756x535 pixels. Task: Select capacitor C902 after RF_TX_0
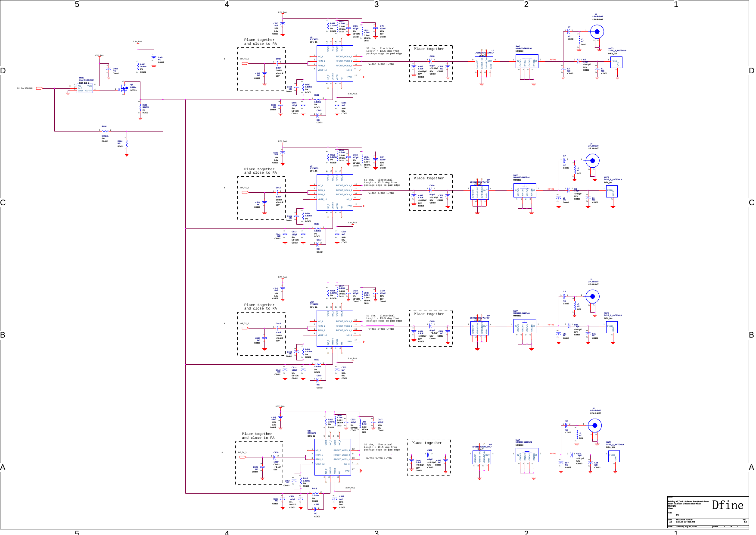pos(277,63)
